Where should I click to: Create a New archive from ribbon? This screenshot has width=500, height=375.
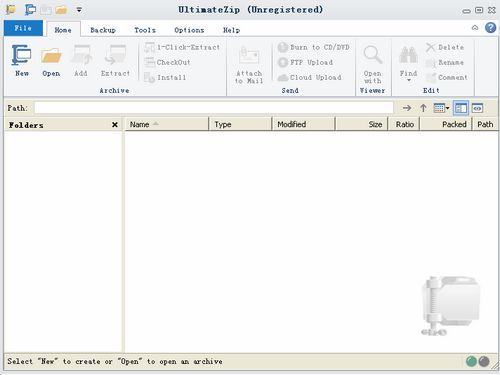pos(22,60)
